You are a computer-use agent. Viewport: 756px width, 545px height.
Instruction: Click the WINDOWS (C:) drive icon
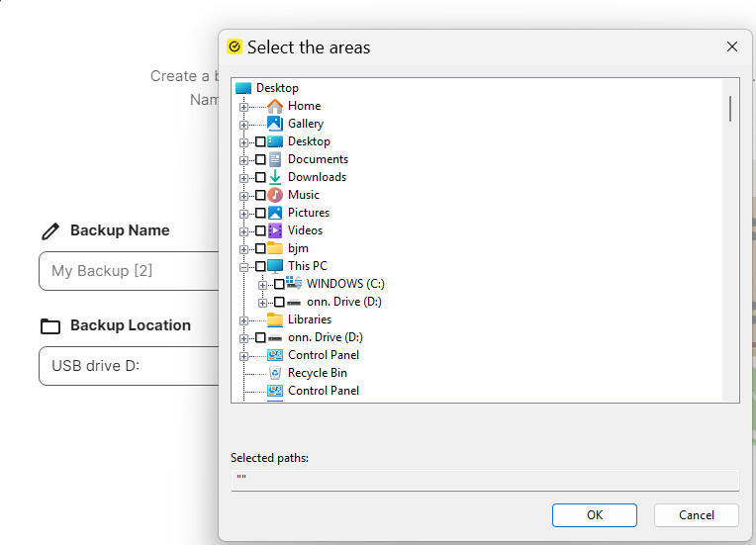click(x=294, y=284)
